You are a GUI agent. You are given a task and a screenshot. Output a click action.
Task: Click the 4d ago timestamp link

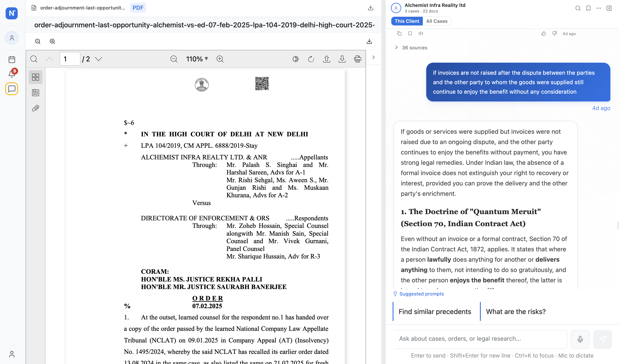(x=601, y=108)
